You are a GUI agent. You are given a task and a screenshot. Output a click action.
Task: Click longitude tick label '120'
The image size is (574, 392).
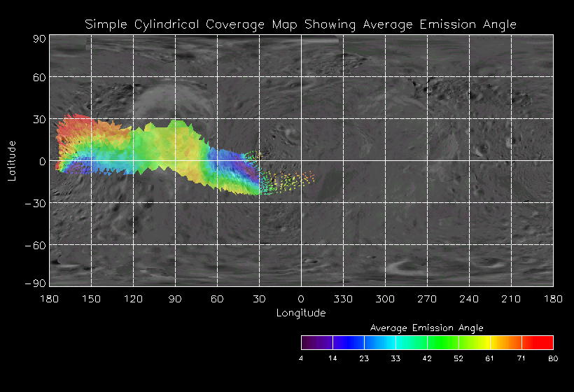pos(133,299)
